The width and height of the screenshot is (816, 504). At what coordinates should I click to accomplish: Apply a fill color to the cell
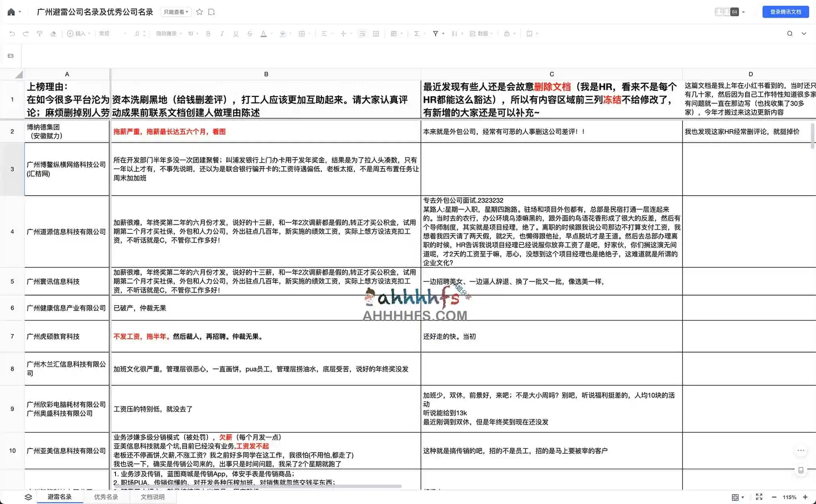[x=283, y=33]
